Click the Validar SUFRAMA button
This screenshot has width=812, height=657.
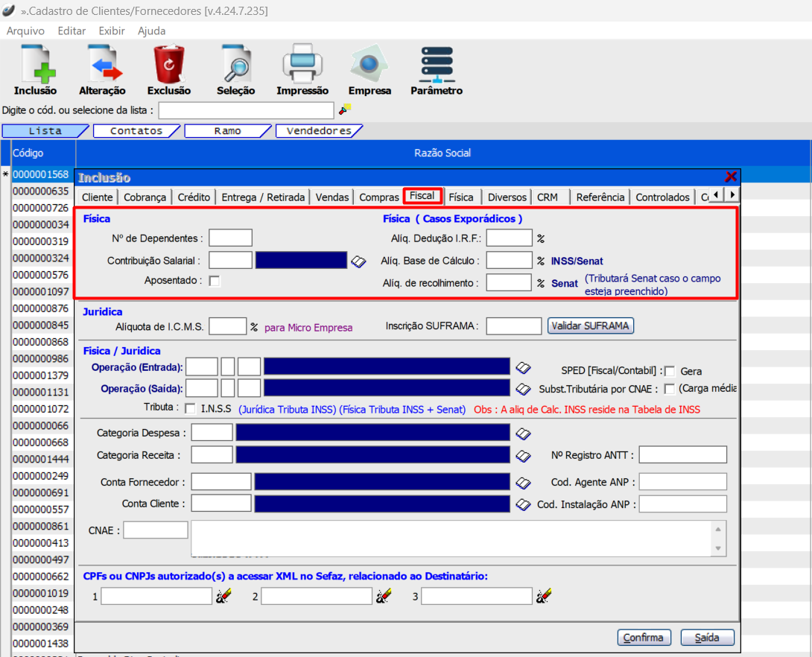coord(591,326)
